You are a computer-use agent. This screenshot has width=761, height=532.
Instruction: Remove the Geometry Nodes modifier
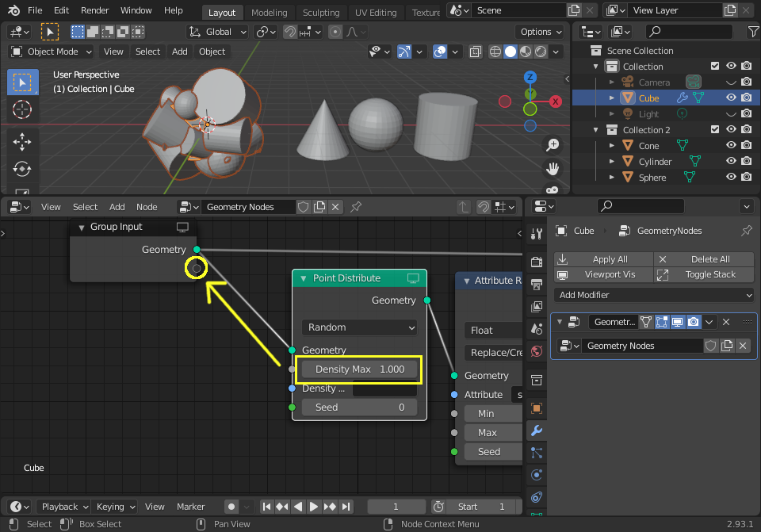(x=726, y=322)
